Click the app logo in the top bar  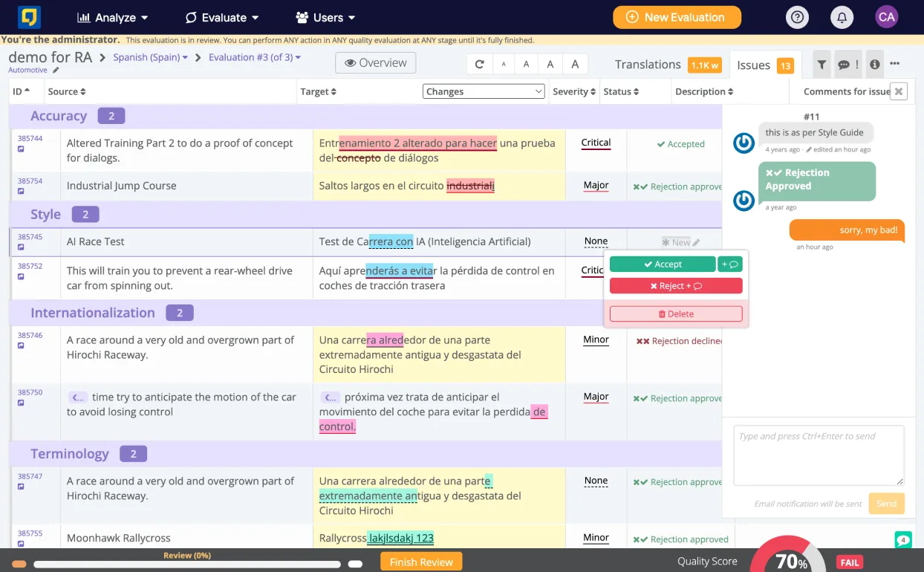(x=29, y=17)
